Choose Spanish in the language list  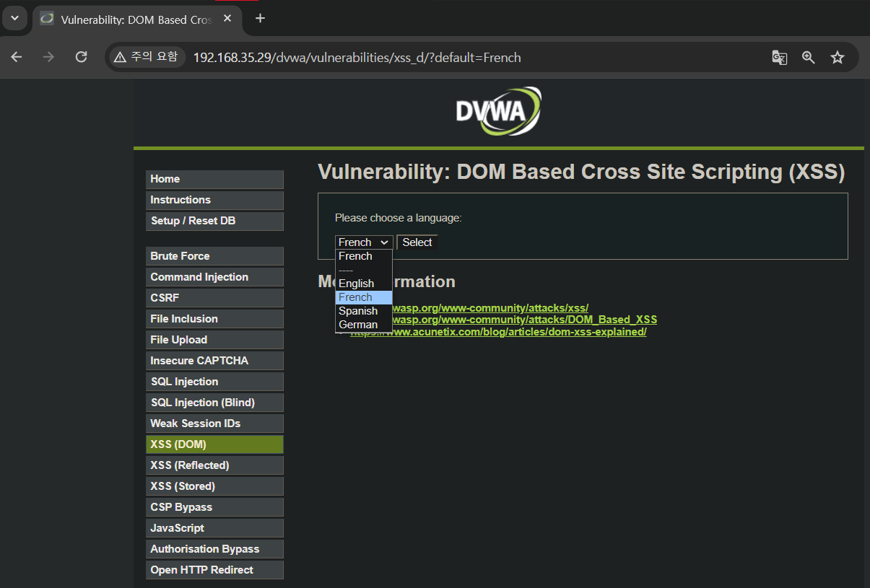[x=364, y=311]
